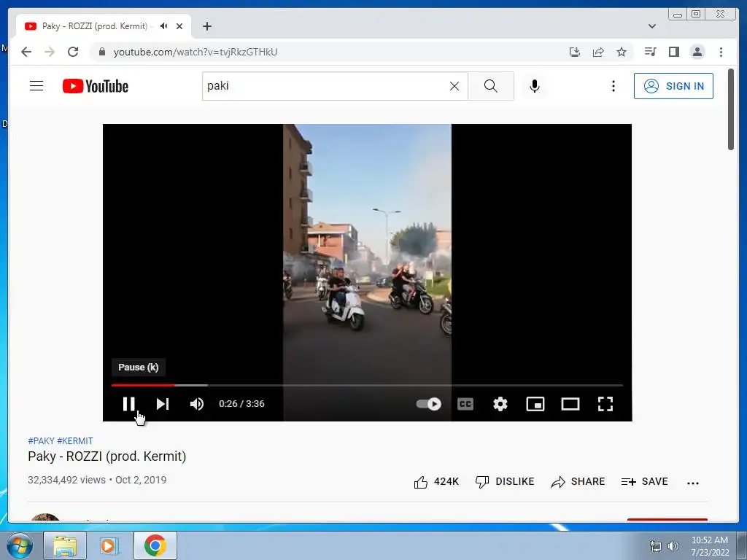The image size is (747, 560).
Task: Mute the video player volume
Action: click(196, 404)
